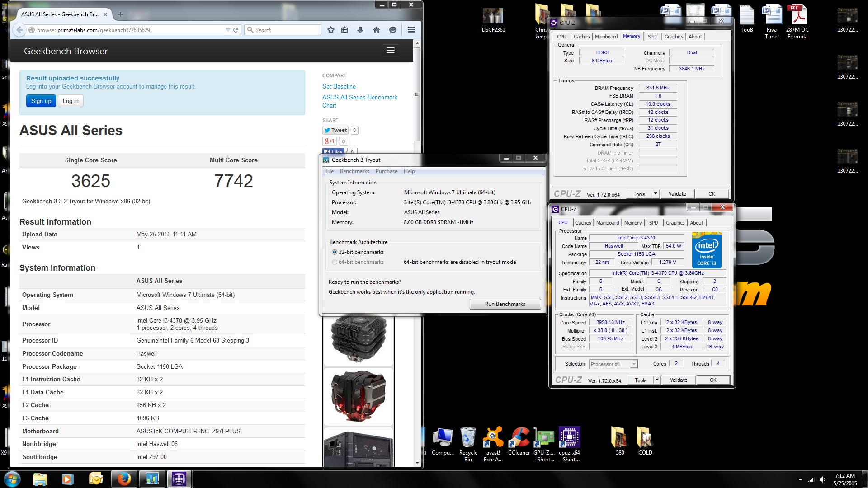Open Graphics tab in lower CPU-Z window

675,223
